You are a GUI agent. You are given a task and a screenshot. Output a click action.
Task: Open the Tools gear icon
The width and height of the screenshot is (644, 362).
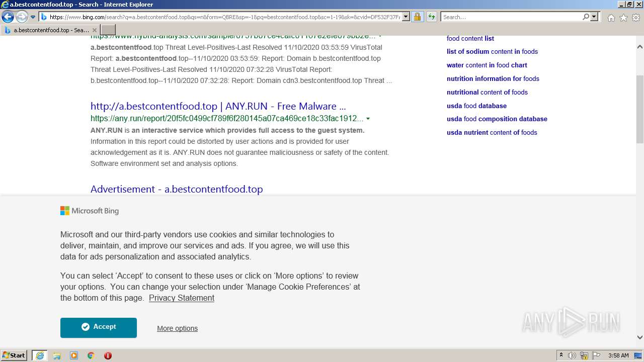636,18
